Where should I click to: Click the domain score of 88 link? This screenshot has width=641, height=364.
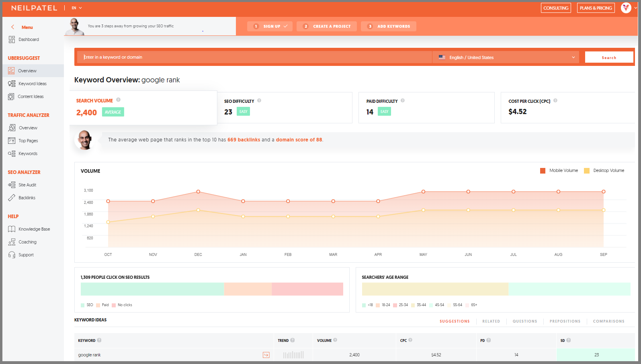299,140
